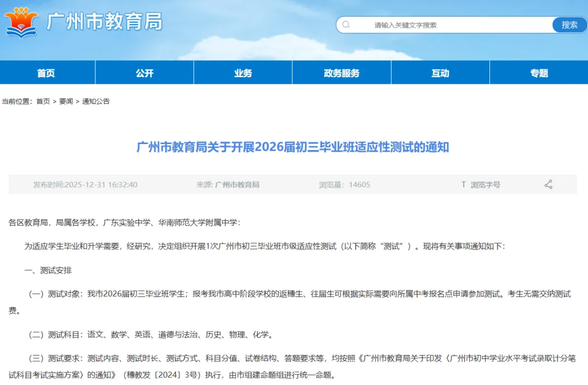The height and width of the screenshot is (385, 588).
Task: Click the 搜索 search button
Action: click(x=569, y=24)
